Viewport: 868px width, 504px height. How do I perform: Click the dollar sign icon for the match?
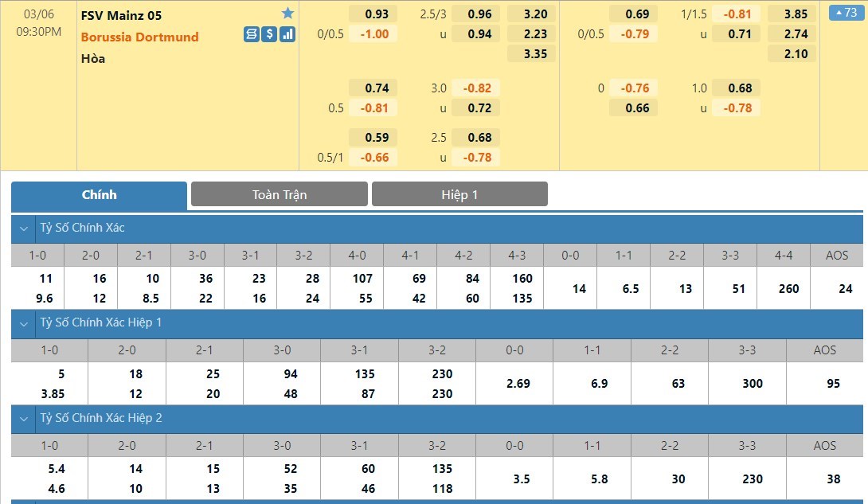269,34
